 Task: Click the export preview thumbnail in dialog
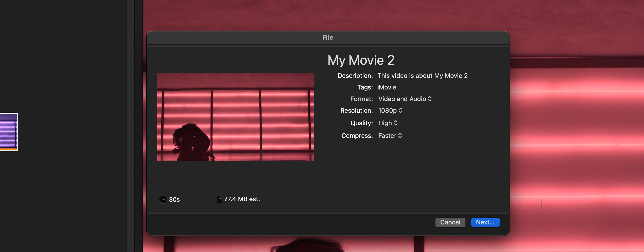pyautogui.click(x=235, y=117)
